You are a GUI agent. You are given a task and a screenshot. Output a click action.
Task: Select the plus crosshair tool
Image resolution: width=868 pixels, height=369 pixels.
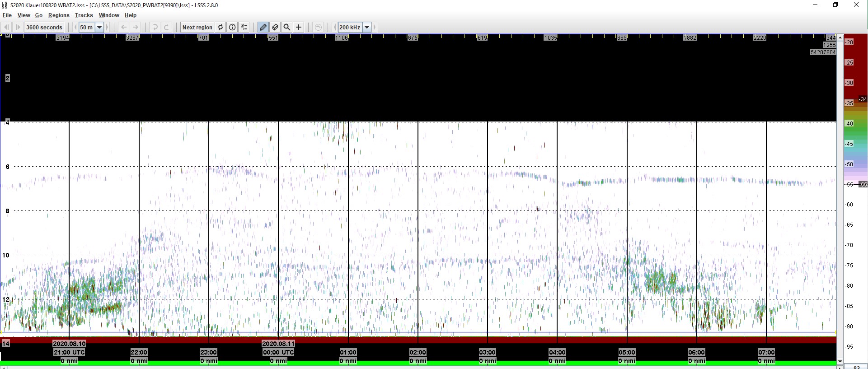click(299, 27)
